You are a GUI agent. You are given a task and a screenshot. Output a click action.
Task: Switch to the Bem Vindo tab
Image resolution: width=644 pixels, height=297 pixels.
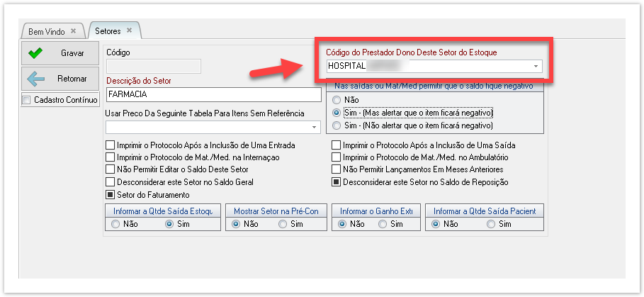46,32
